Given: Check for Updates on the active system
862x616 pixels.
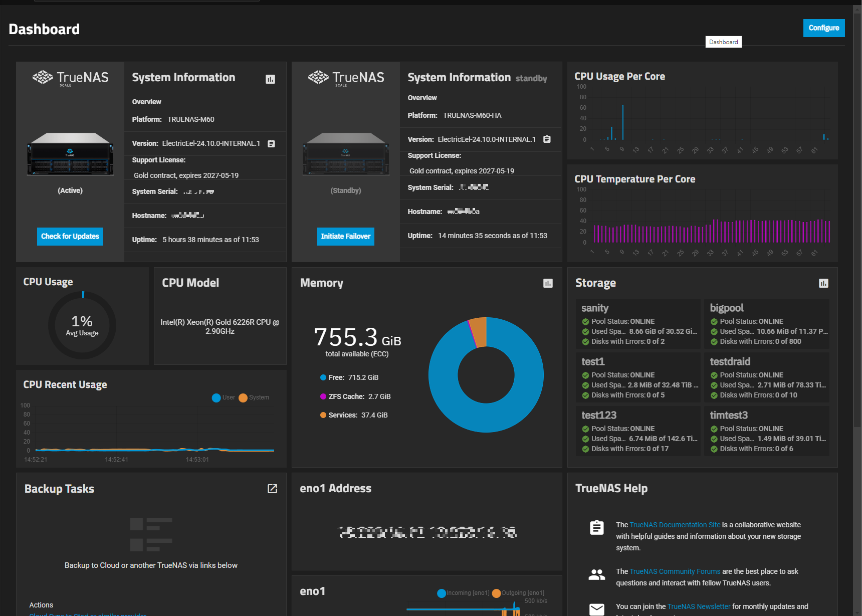Looking at the screenshot, I should pyautogui.click(x=70, y=236).
